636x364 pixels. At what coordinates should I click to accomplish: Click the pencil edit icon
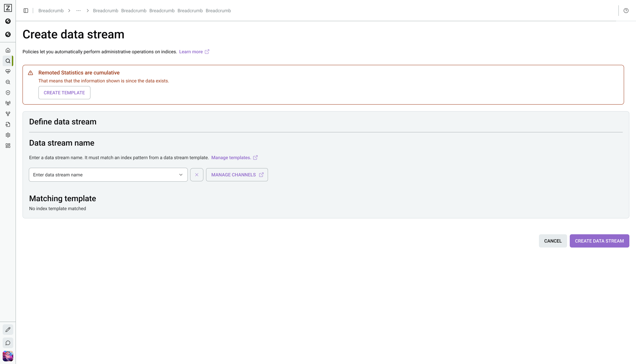(x=8, y=330)
